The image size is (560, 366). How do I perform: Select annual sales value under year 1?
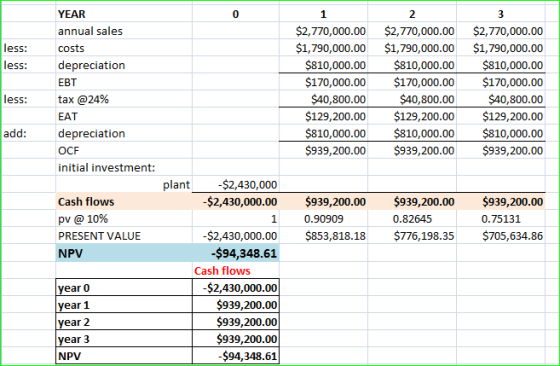(x=323, y=31)
